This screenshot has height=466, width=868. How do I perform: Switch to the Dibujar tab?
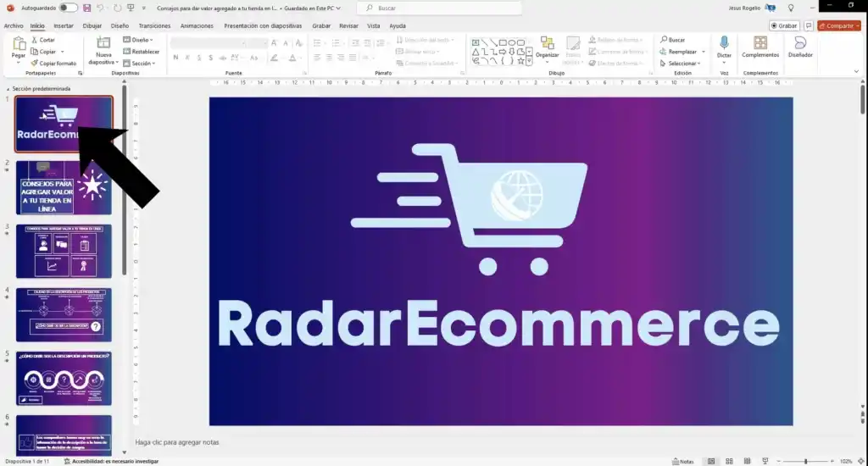pyautogui.click(x=92, y=26)
